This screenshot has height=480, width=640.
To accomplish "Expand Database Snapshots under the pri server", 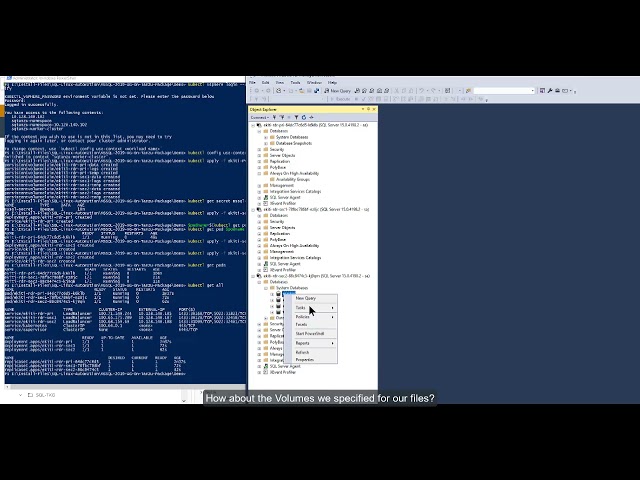I will point(266,144).
